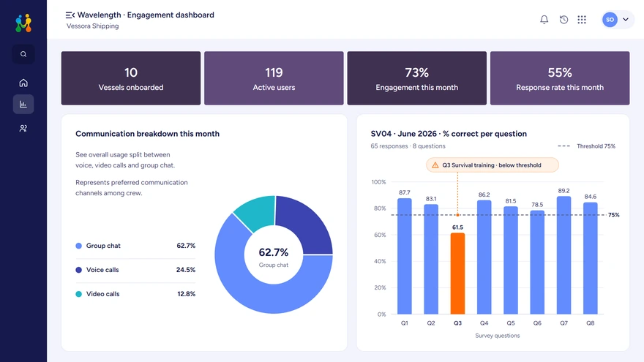The width and height of the screenshot is (644, 362).
Task: Click the Video calls legend dot
Action: pos(79,294)
